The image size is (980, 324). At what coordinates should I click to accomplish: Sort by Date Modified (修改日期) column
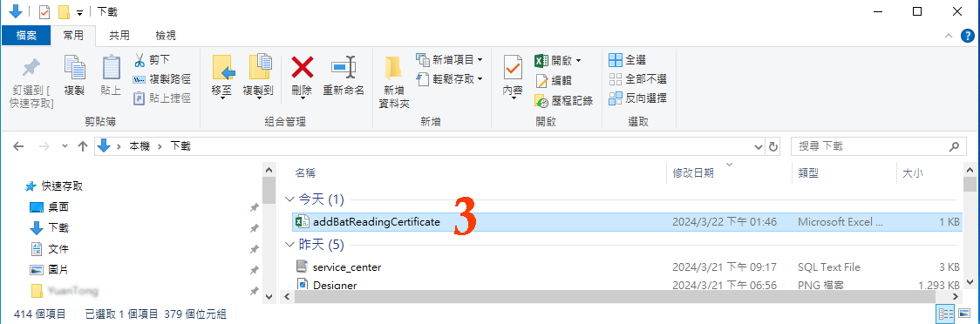click(x=693, y=173)
